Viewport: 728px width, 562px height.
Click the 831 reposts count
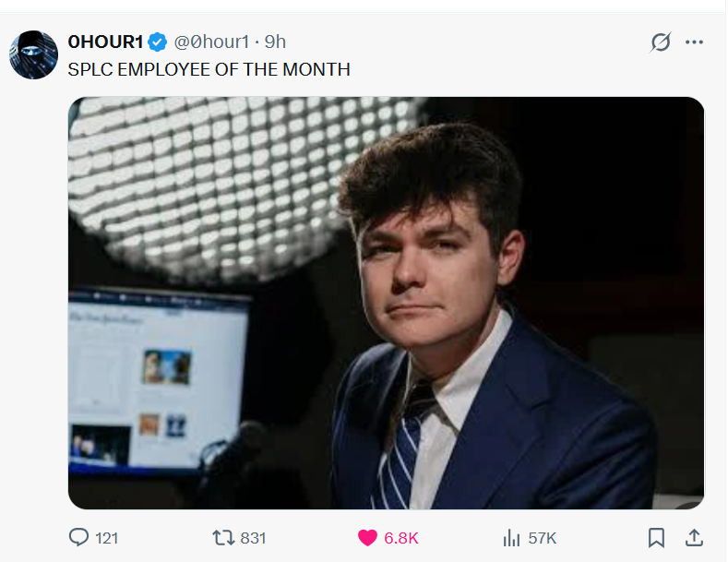[253, 538]
